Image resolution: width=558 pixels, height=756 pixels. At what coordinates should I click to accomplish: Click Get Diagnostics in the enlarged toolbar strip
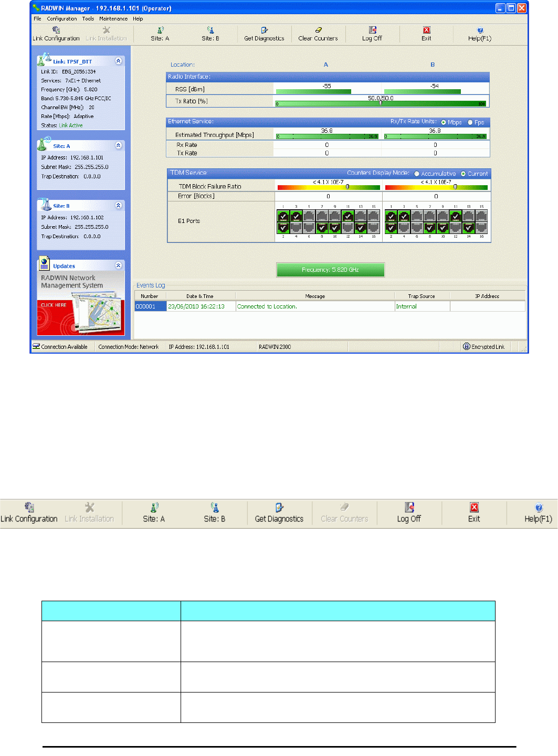tap(279, 513)
